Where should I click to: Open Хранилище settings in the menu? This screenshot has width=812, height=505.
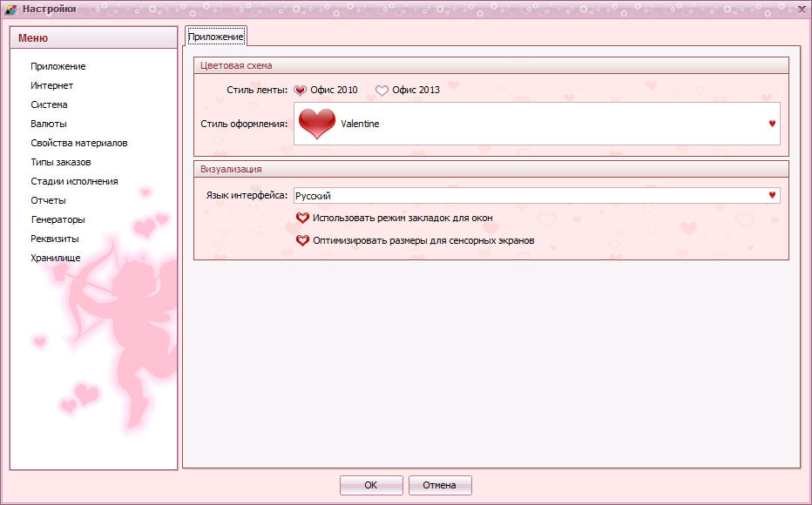pyautogui.click(x=56, y=258)
